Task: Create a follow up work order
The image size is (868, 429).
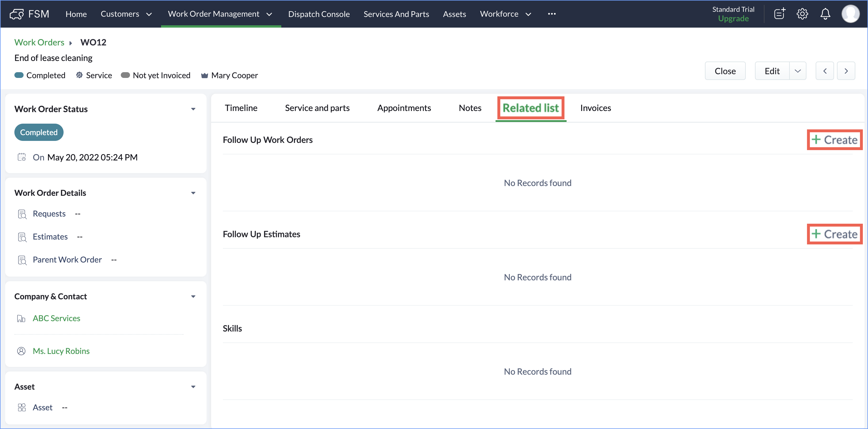Action: tap(834, 140)
